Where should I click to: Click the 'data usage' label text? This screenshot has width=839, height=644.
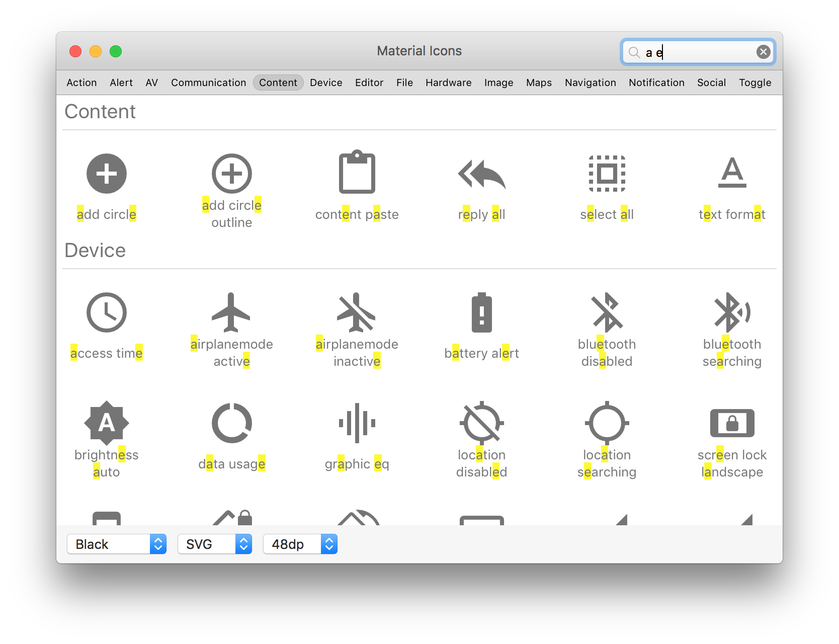pos(232,464)
